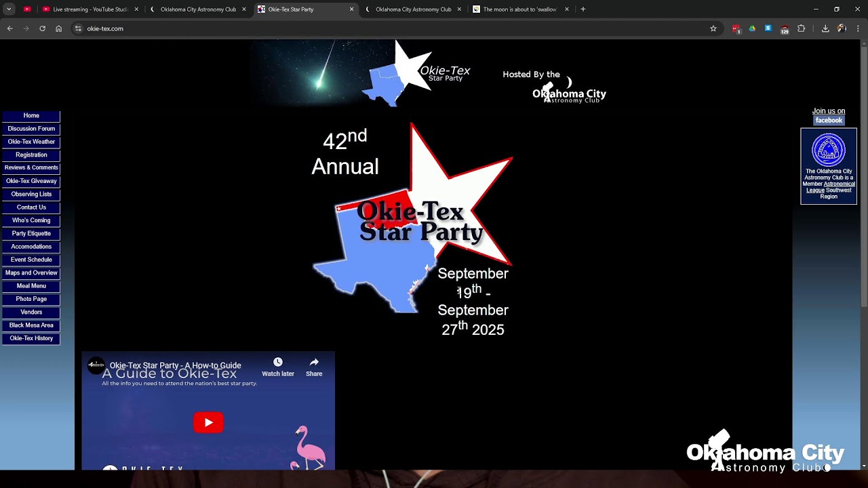Open the Party Etiquette page
Screen dimensions: 868x488
click(31, 234)
